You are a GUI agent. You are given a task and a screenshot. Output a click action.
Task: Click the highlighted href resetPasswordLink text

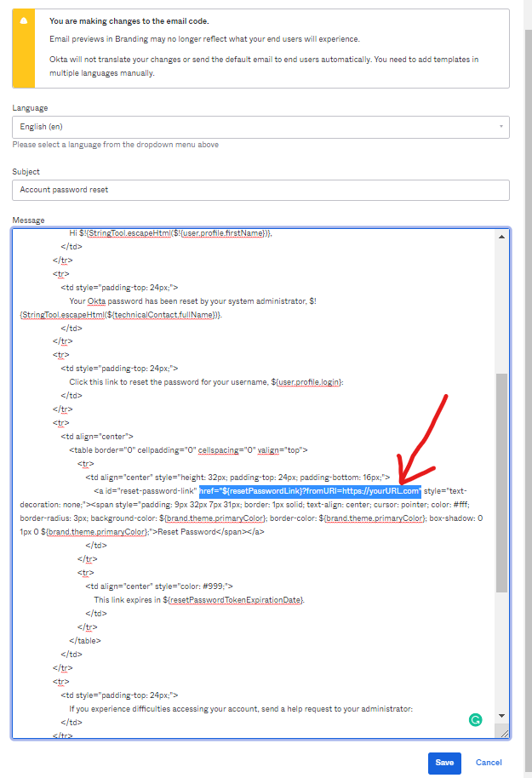tap(310, 491)
